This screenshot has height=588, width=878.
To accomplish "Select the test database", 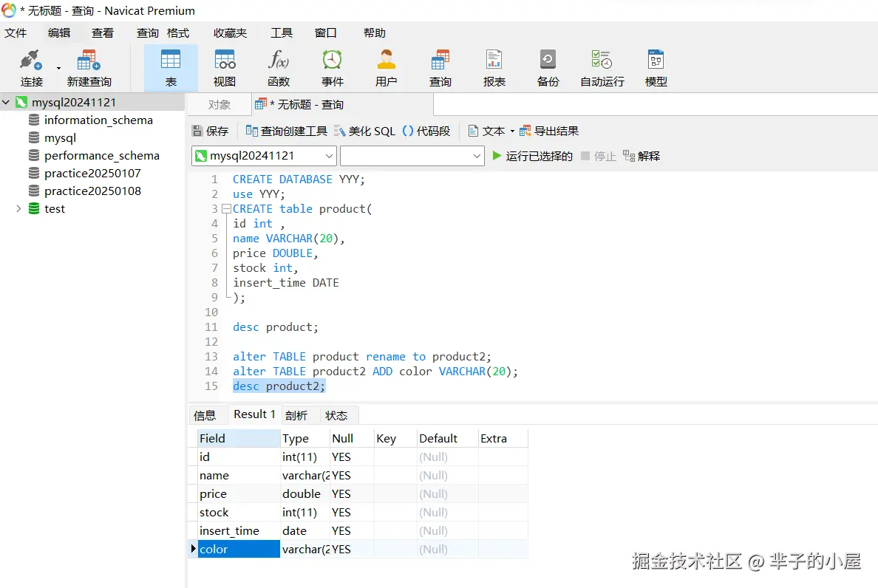I will pyautogui.click(x=54, y=209).
